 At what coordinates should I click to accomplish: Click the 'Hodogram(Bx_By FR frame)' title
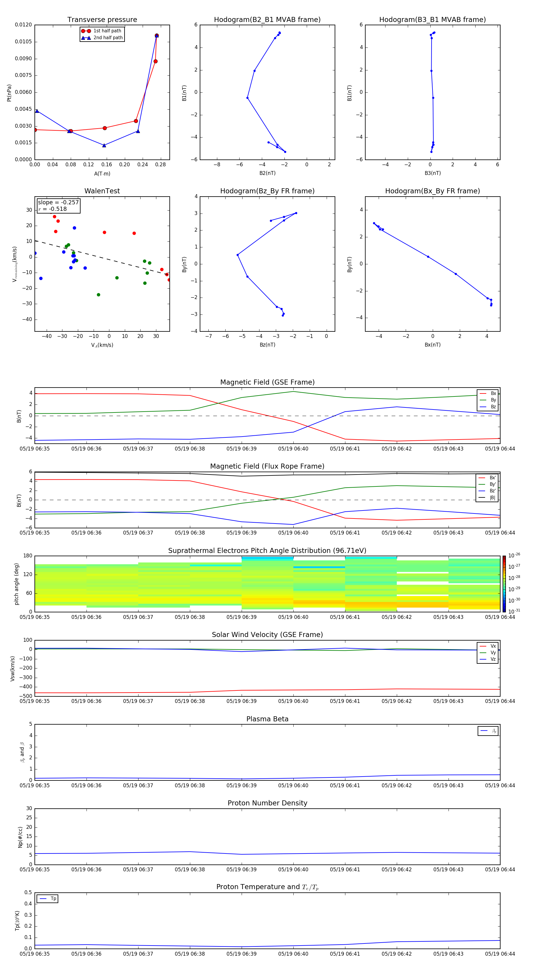click(432, 191)
